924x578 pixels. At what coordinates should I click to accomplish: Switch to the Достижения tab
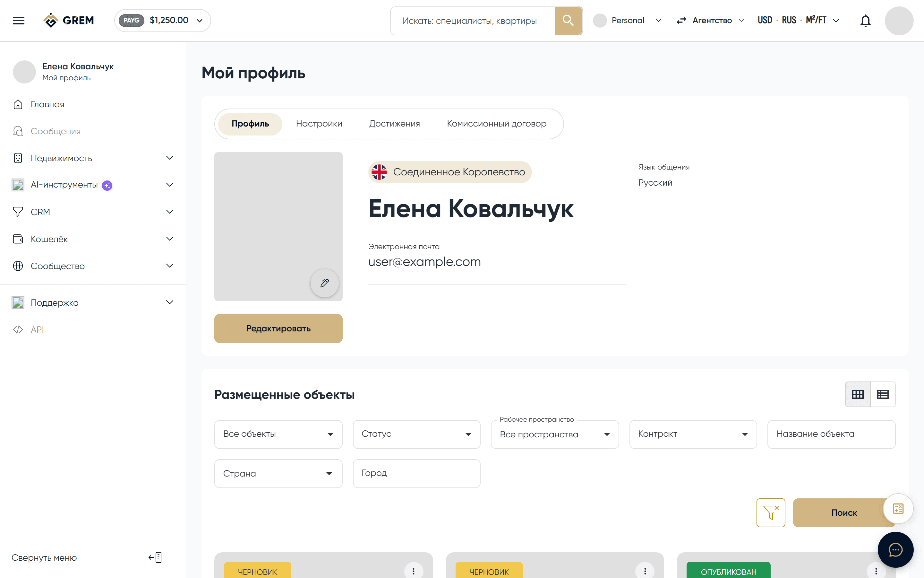394,124
